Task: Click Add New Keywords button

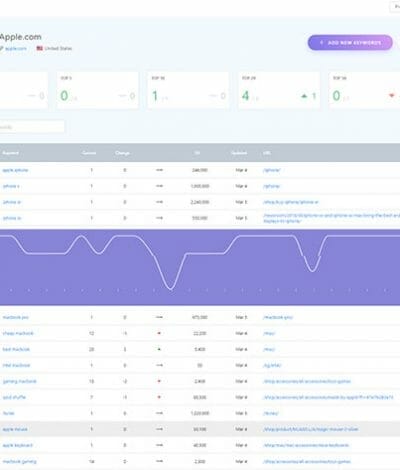Action: [350, 43]
